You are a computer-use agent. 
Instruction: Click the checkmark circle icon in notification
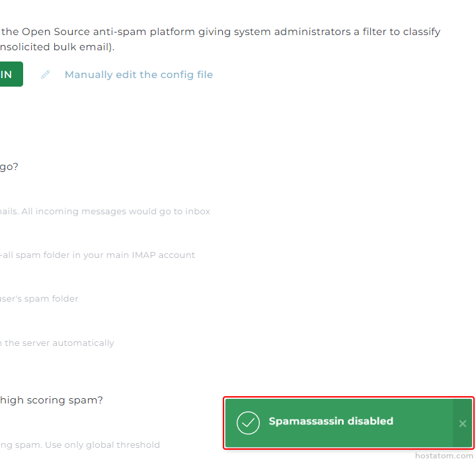pyautogui.click(x=248, y=423)
